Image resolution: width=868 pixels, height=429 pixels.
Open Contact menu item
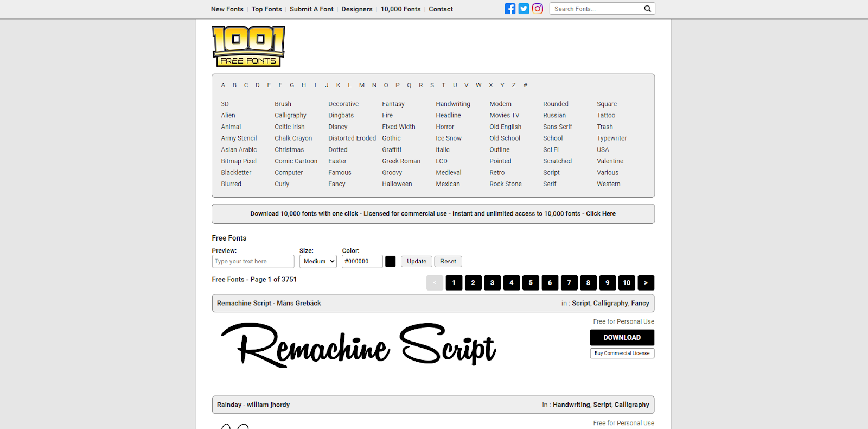(441, 9)
